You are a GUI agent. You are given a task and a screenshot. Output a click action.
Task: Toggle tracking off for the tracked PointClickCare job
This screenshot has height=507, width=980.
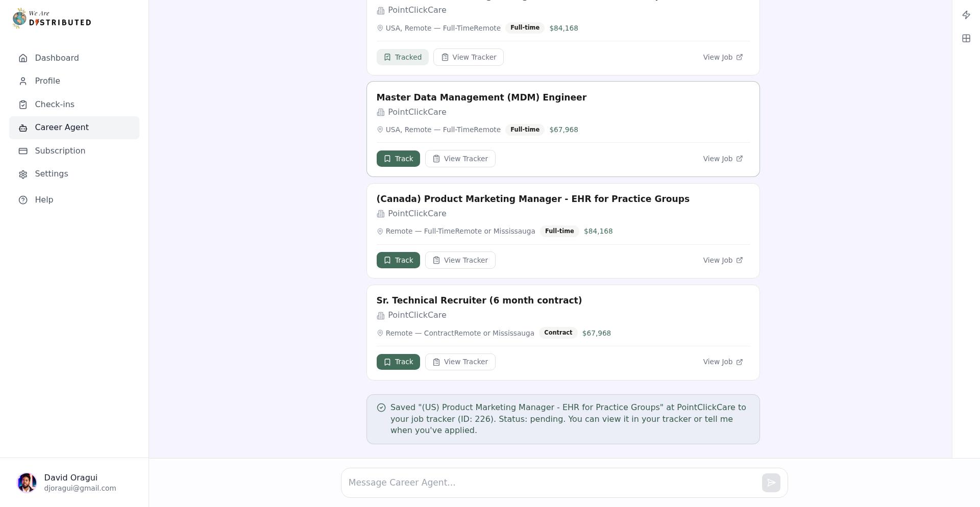[402, 57]
